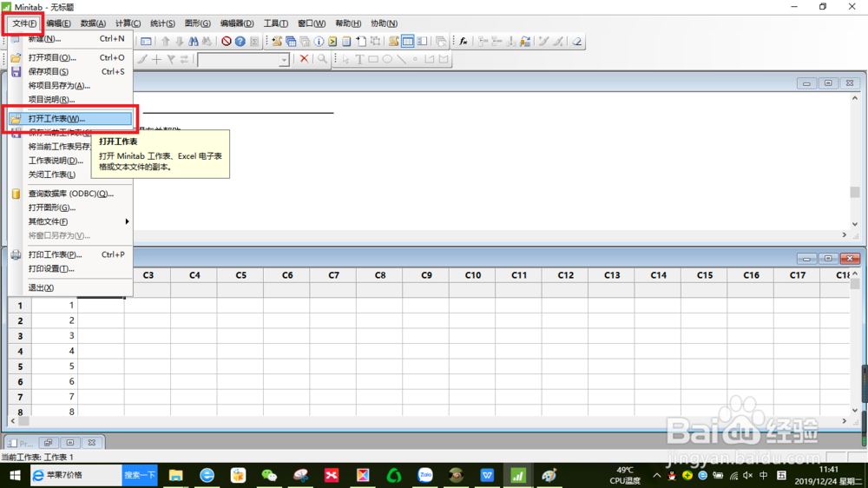Image resolution: width=868 pixels, height=488 pixels.
Task: Select the rectangle drawing tool
Action: [373, 59]
